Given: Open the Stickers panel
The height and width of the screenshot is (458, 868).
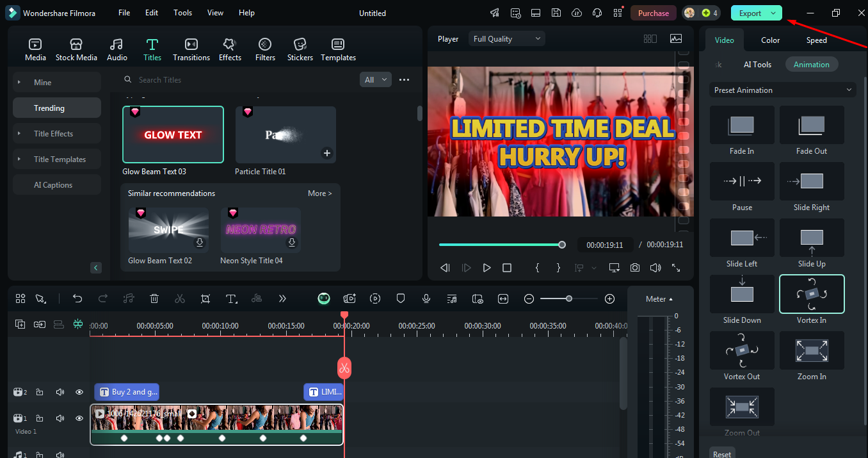Looking at the screenshot, I should pyautogui.click(x=300, y=50).
